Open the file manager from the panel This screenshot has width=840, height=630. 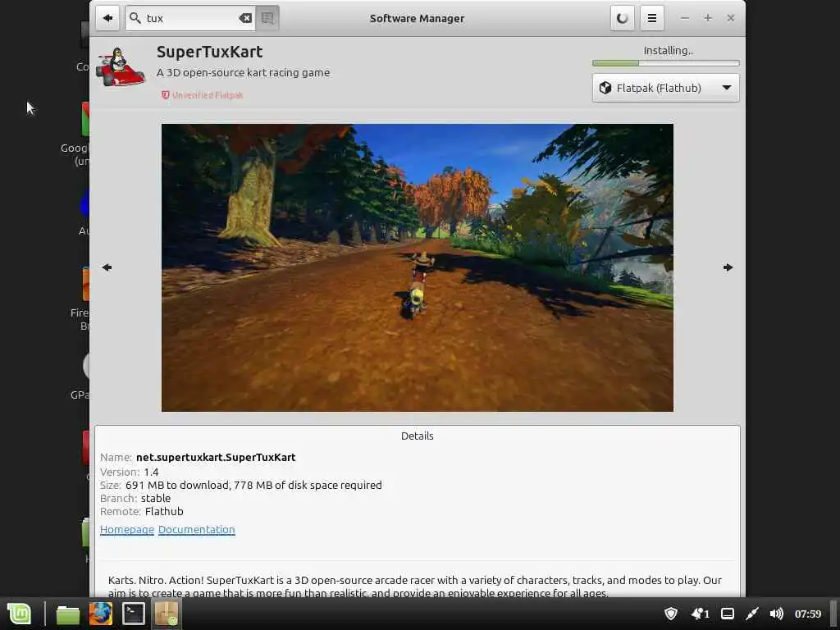pyautogui.click(x=68, y=614)
